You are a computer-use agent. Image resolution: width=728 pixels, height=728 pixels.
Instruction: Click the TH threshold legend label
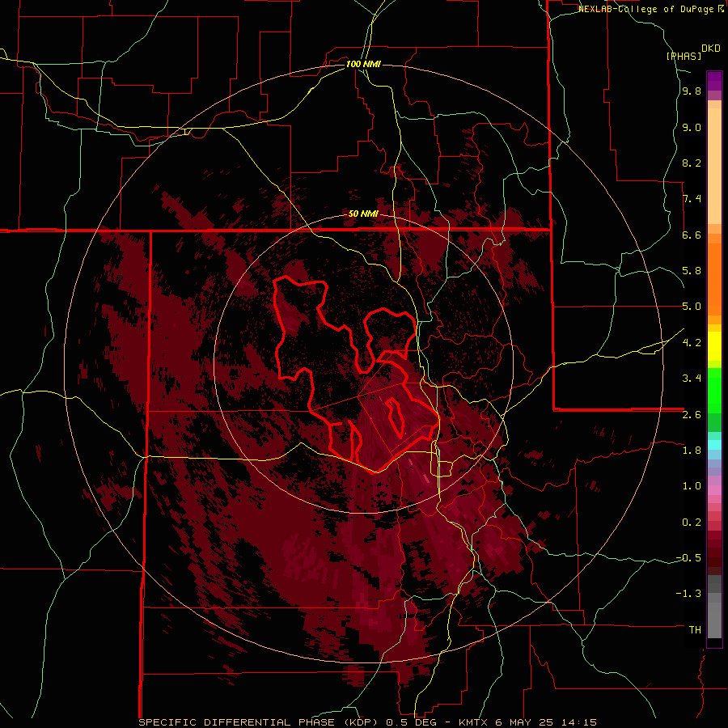tap(695, 629)
